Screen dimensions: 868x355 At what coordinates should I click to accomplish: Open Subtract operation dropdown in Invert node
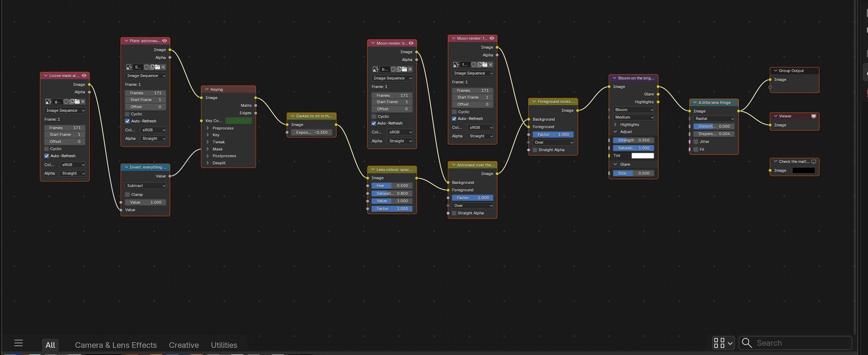(146, 186)
